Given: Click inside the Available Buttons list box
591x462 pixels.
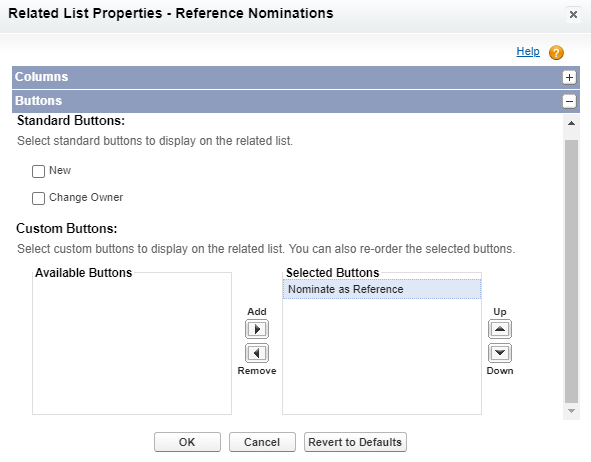Looking at the screenshot, I should tap(132, 343).
